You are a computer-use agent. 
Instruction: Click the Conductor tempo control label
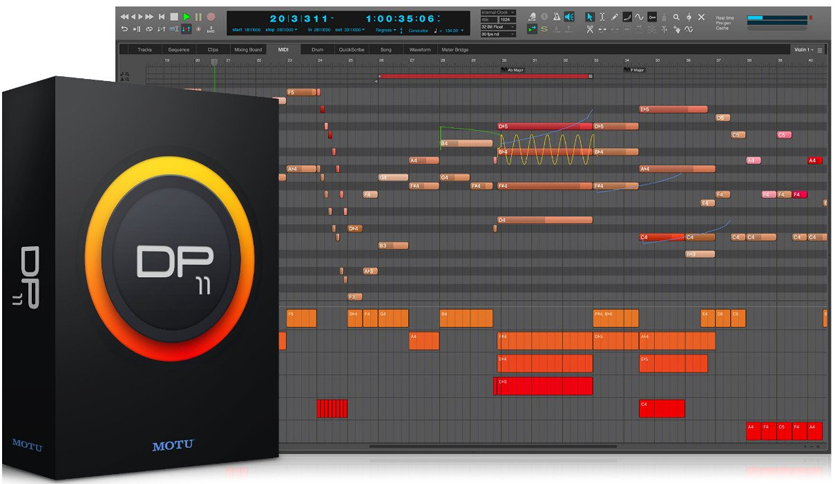pyautogui.click(x=419, y=30)
